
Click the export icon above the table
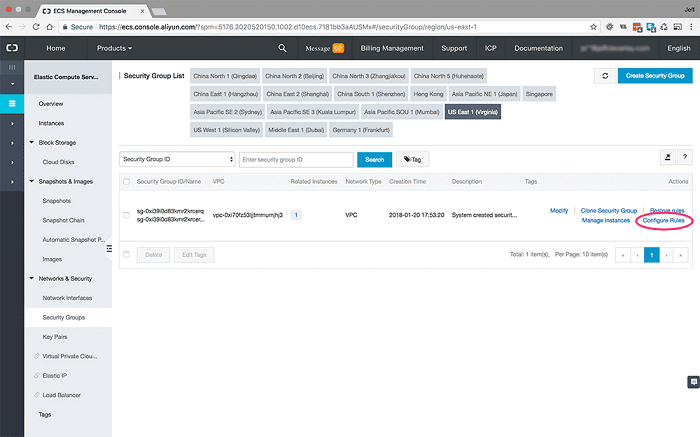tap(667, 157)
